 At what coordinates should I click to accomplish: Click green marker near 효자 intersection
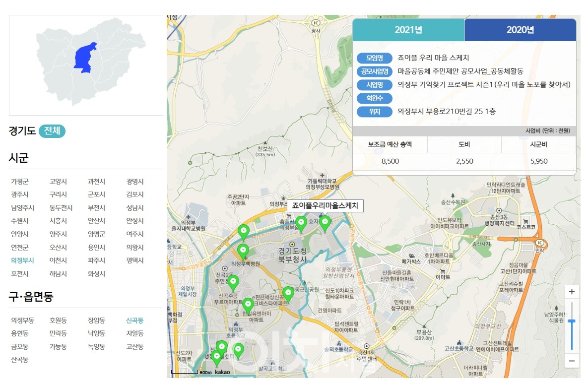(x=326, y=221)
